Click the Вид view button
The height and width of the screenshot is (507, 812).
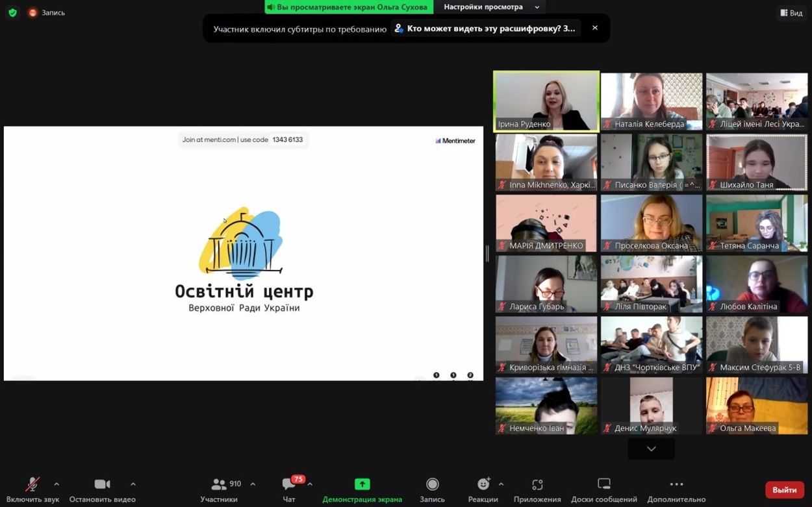click(791, 13)
